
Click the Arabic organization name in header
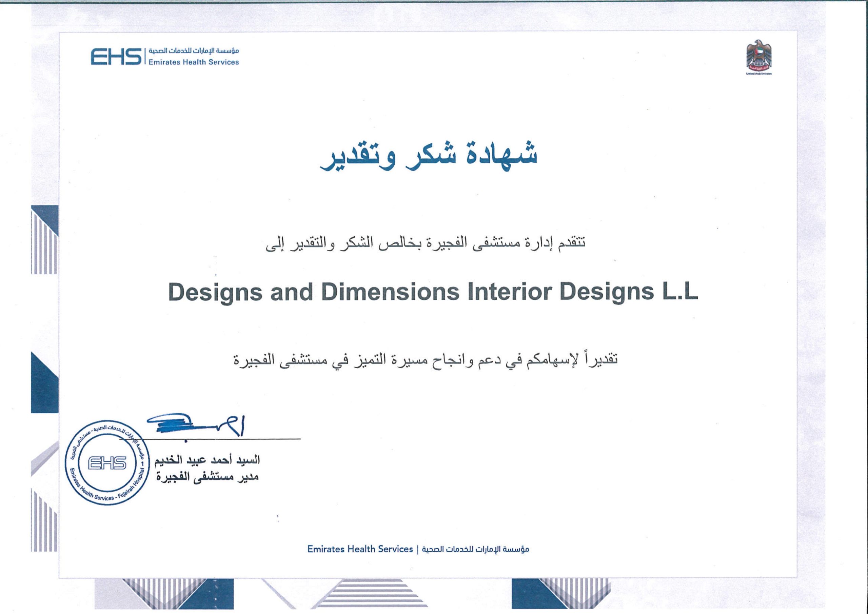tap(194, 51)
